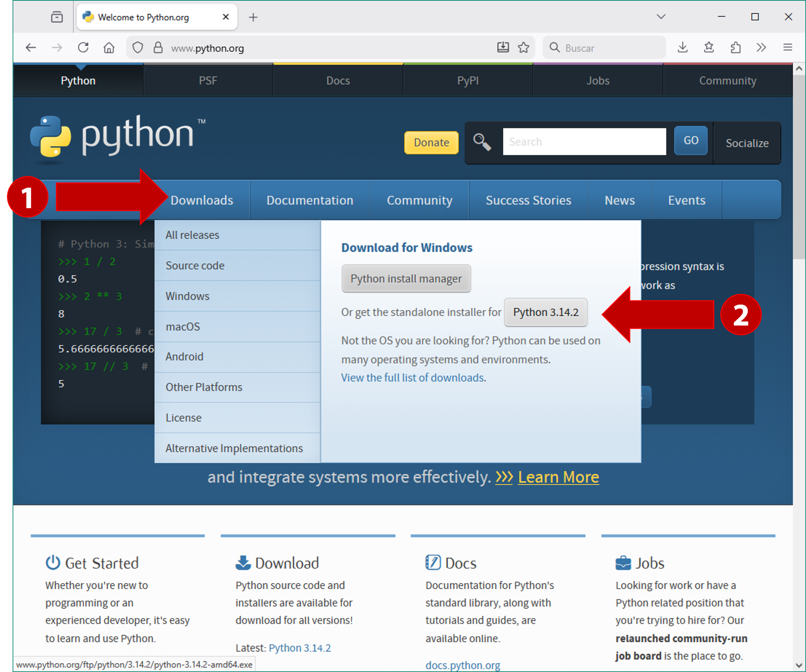Screen dimensions: 806x672
Task: Follow the Learn More link
Action: point(558,477)
